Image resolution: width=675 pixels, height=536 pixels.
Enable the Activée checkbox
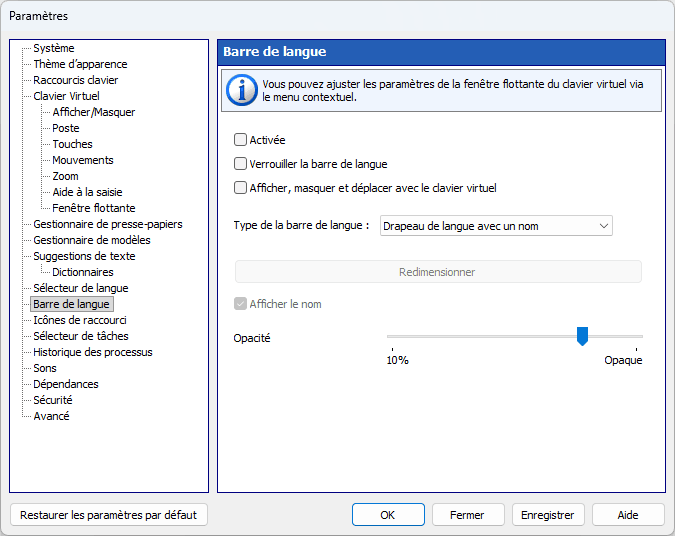(x=240, y=140)
